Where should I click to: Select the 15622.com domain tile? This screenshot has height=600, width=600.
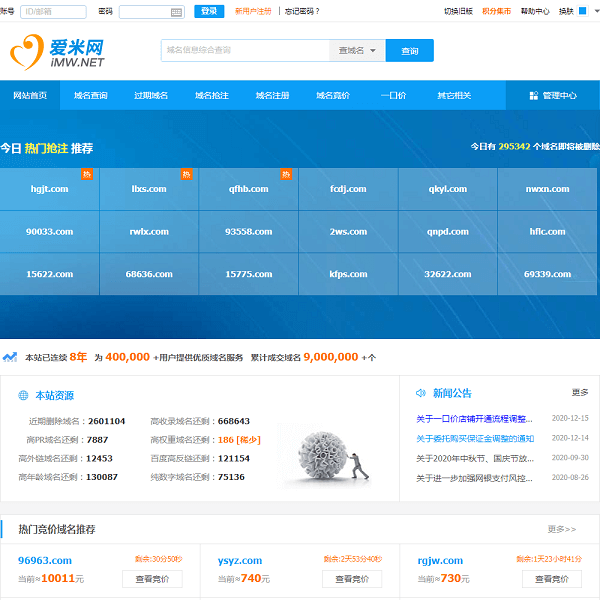[x=49, y=274]
